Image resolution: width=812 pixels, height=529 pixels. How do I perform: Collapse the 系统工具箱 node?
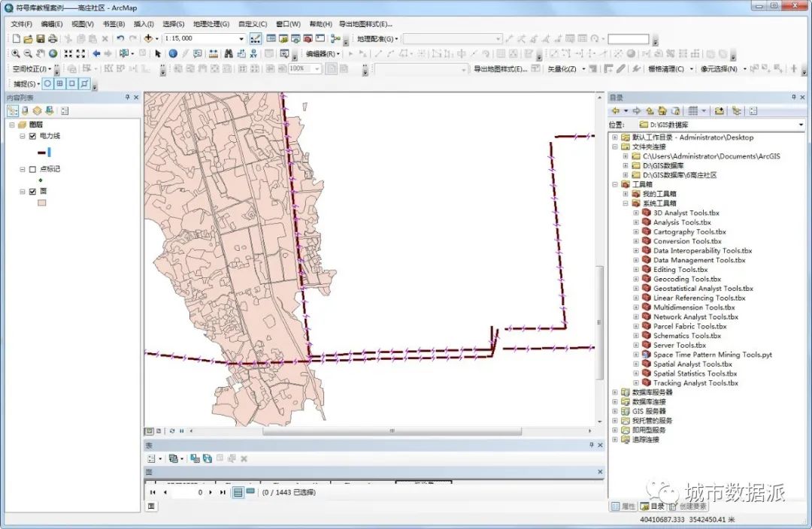[626, 204]
